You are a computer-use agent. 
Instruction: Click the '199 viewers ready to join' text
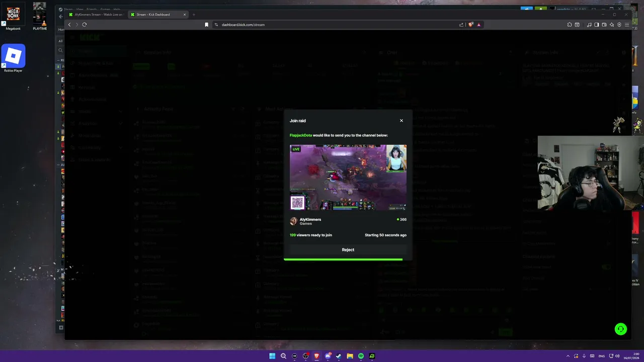click(x=311, y=235)
